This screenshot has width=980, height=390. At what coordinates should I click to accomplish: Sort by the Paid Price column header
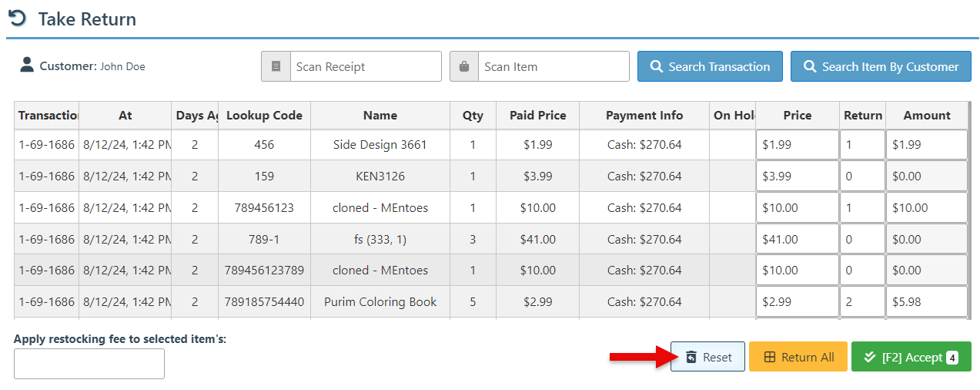coord(537,116)
